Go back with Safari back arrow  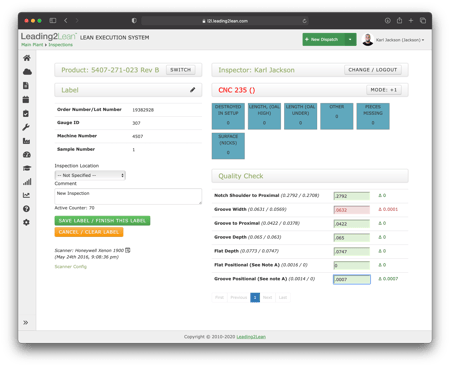click(66, 21)
